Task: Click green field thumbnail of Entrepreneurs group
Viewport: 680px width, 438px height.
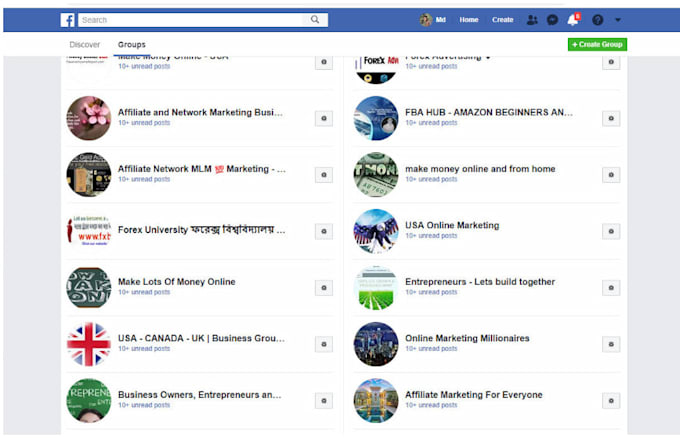Action: (x=376, y=288)
